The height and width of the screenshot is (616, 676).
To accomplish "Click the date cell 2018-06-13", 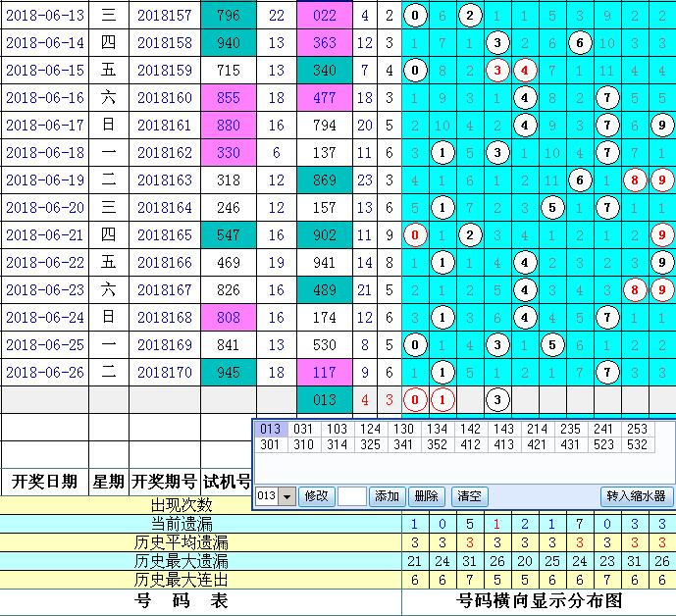I will (45, 16).
